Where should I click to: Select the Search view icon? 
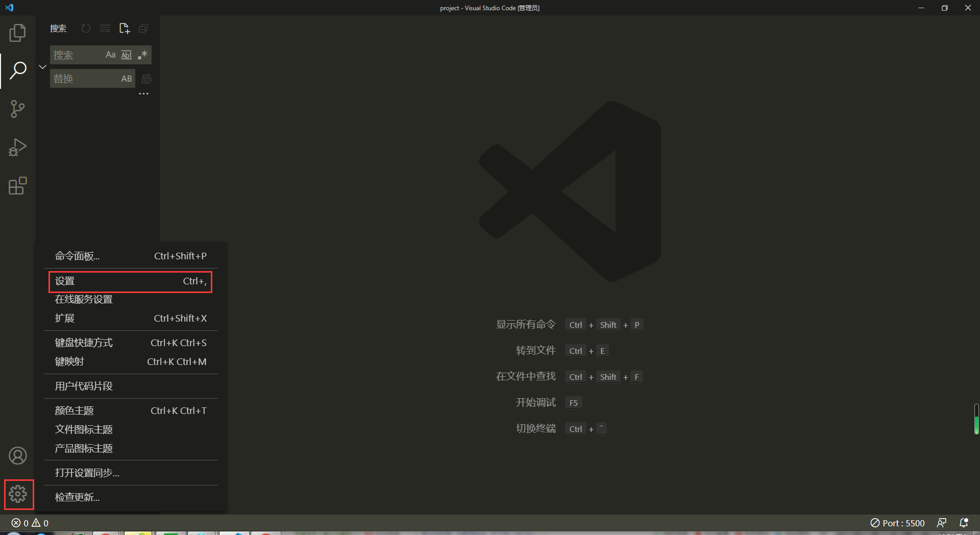click(17, 71)
